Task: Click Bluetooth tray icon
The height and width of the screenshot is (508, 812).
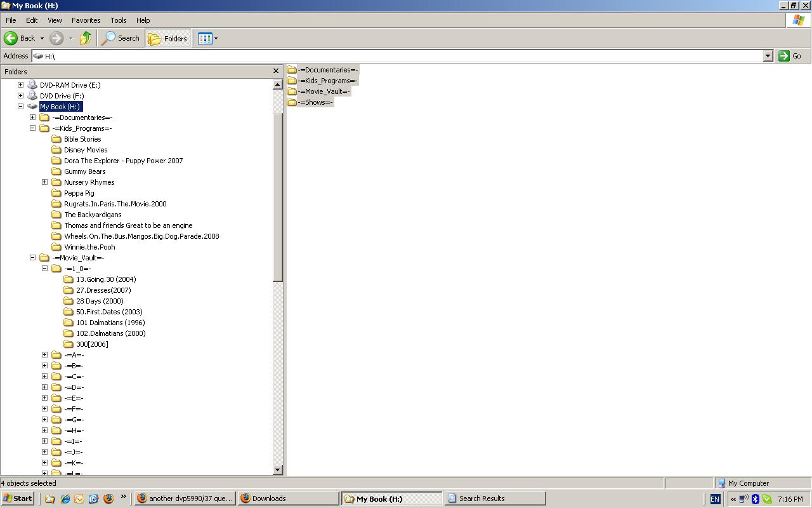Action: click(755, 499)
